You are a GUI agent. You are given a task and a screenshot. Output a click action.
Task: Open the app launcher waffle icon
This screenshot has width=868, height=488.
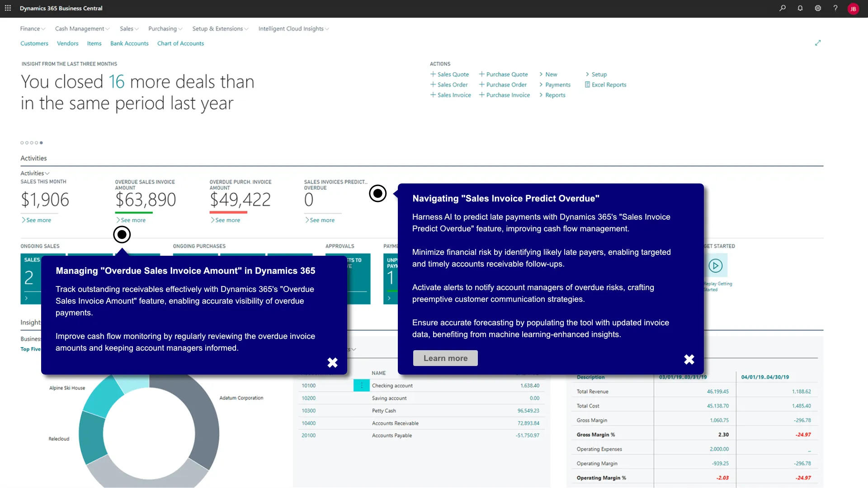tap(8, 8)
